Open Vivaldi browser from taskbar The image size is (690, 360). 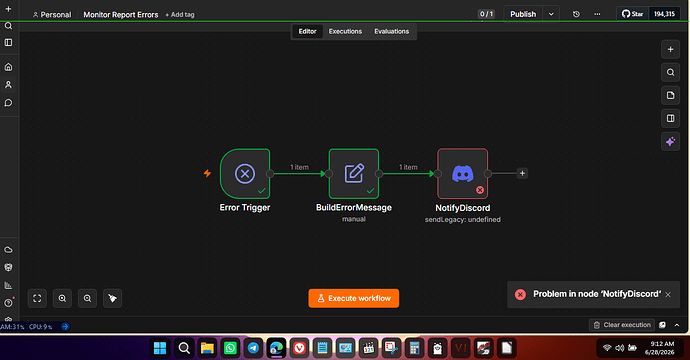point(299,349)
